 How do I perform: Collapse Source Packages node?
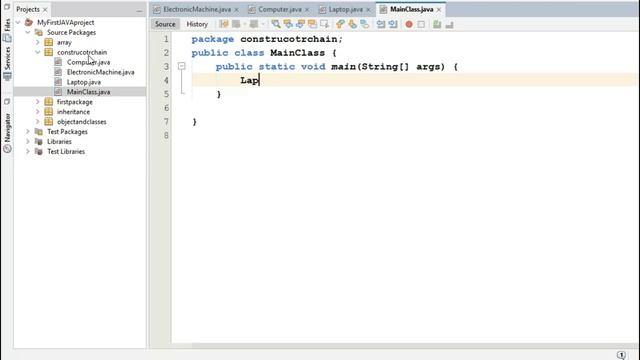tap(28, 32)
